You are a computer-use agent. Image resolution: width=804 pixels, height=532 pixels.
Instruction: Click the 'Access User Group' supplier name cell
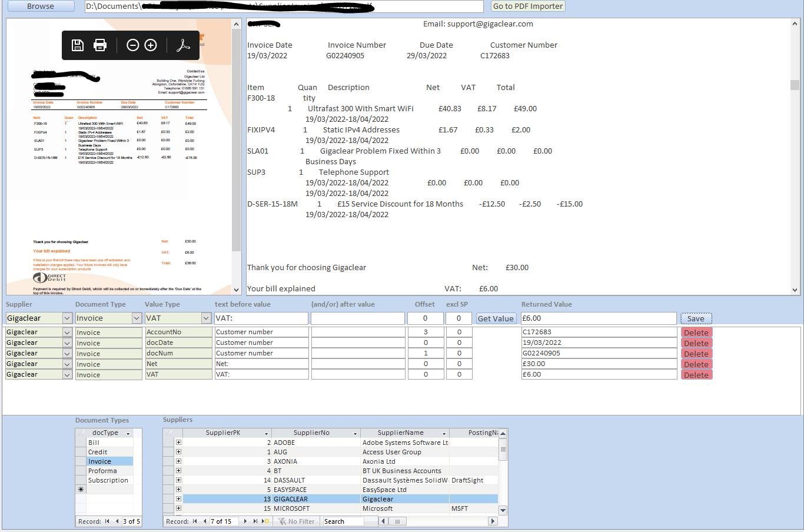click(405, 452)
